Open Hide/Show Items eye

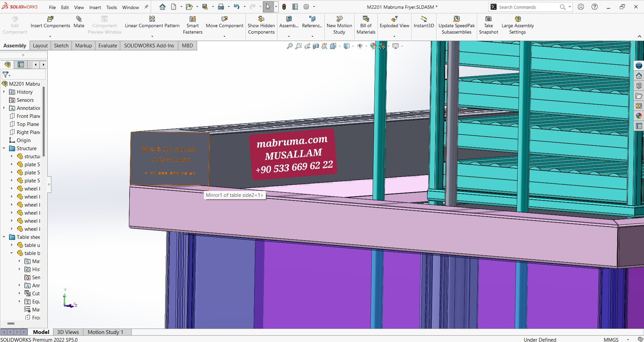360,46
